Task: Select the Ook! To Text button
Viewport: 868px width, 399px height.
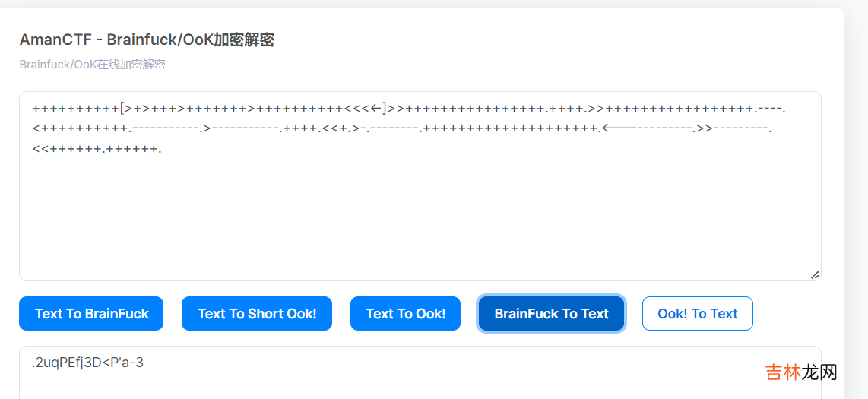Action: point(697,313)
